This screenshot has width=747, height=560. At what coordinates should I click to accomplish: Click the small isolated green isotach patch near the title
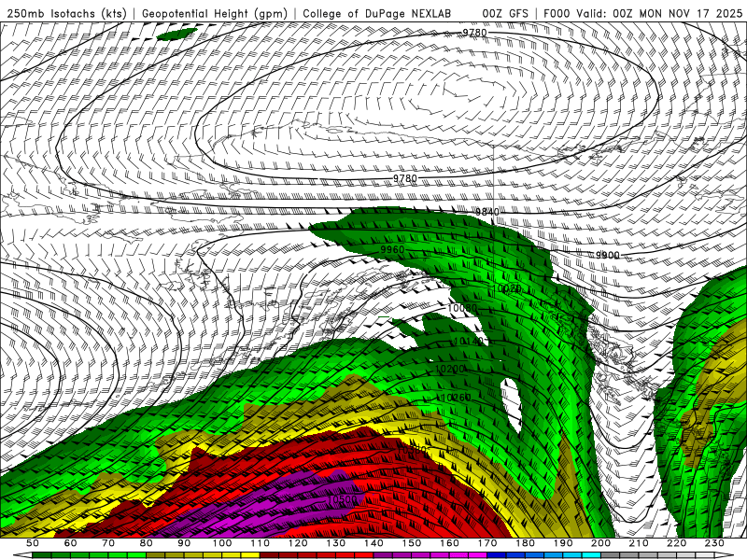pos(176,34)
